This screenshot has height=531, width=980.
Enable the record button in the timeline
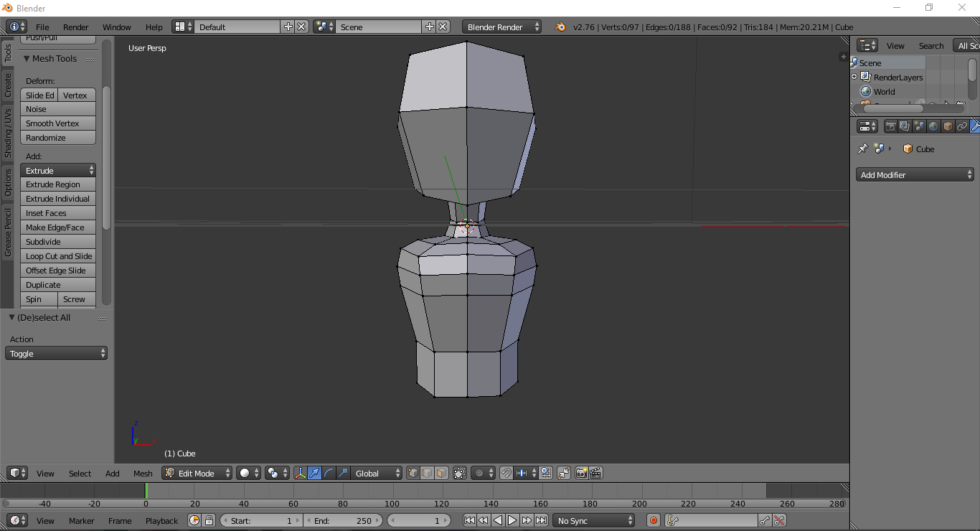point(653,520)
